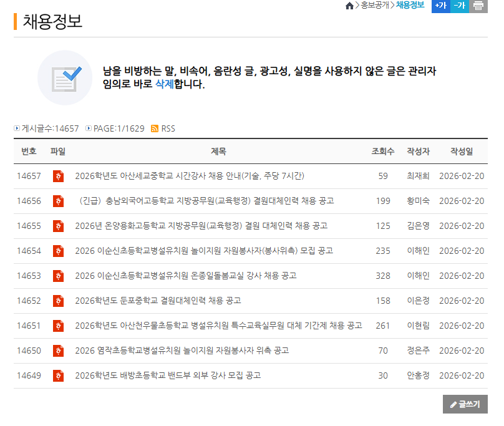
Task: Decrease font size with -가 button
Action: pos(459,6)
